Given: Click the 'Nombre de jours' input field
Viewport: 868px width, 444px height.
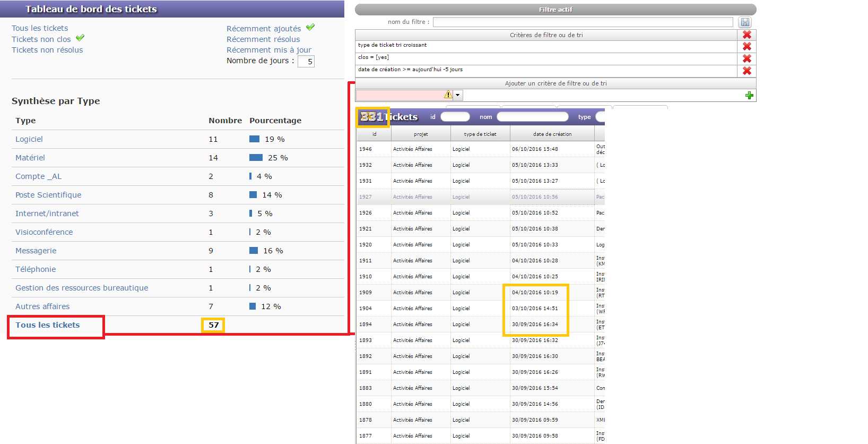Looking at the screenshot, I should [306, 62].
